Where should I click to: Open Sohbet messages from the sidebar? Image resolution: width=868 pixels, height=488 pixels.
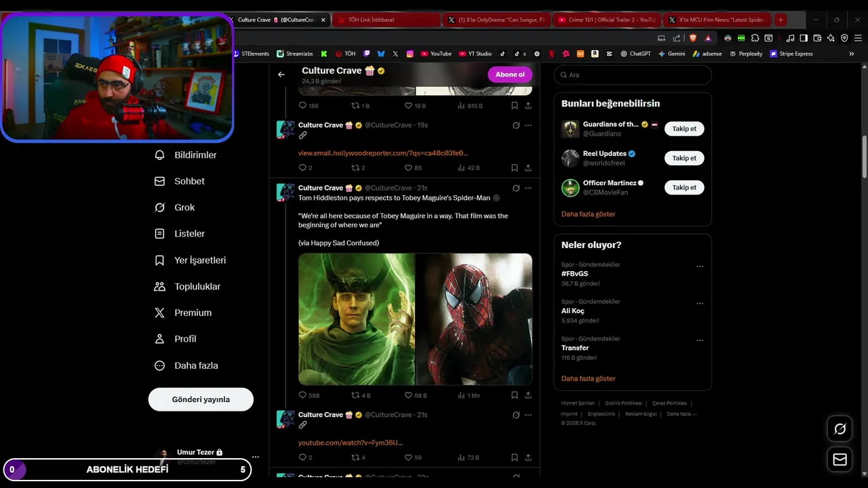coord(180,182)
